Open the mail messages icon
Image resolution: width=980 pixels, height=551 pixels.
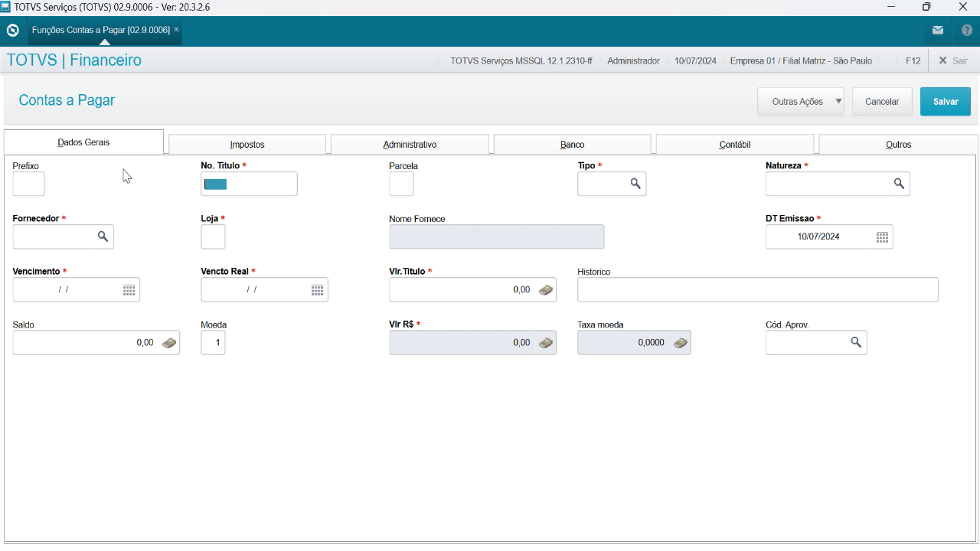pos(937,31)
